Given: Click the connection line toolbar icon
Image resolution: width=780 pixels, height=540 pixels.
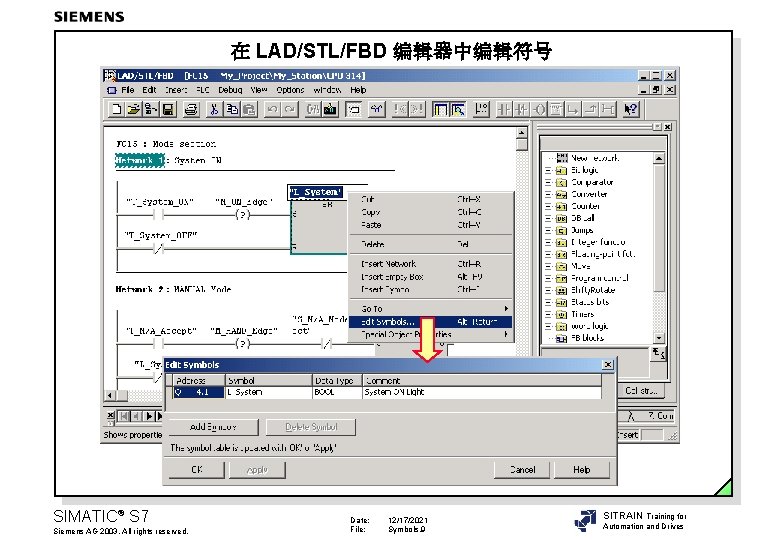Looking at the screenshot, I should (608, 109).
